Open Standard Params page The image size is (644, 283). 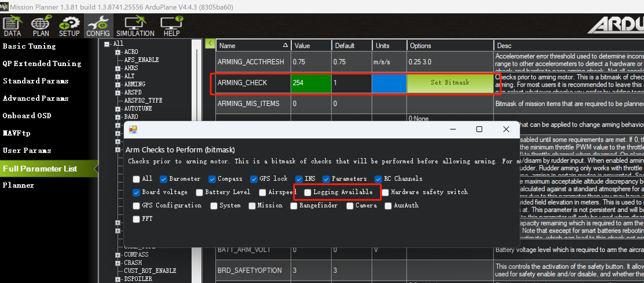click(36, 81)
